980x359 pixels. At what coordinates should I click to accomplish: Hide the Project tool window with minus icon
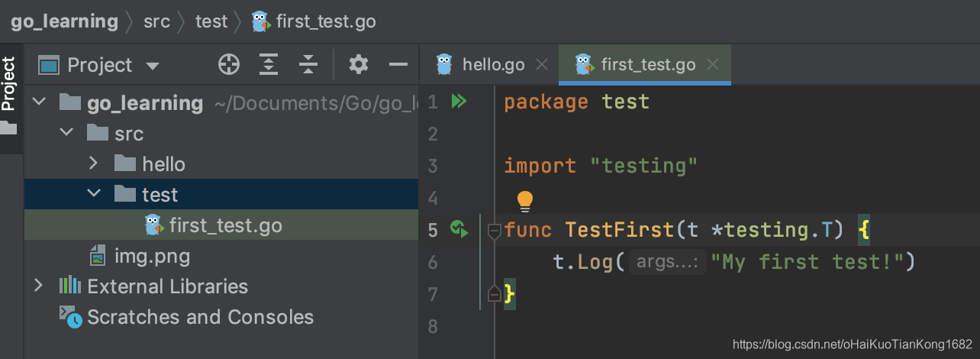click(398, 65)
